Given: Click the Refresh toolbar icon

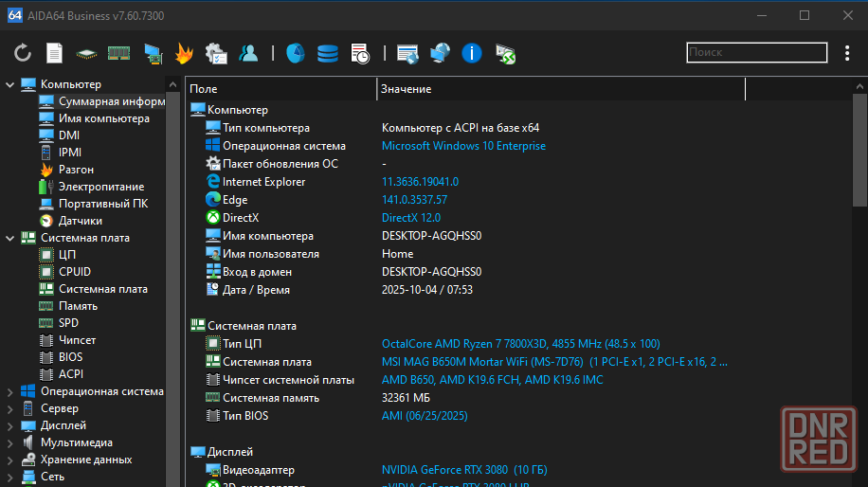Looking at the screenshot, I should 23,53.
